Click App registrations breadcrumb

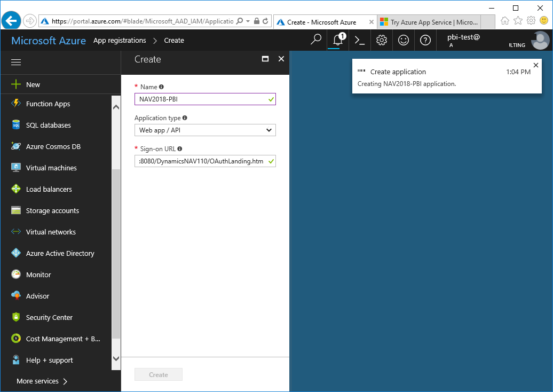pos(120,41)
